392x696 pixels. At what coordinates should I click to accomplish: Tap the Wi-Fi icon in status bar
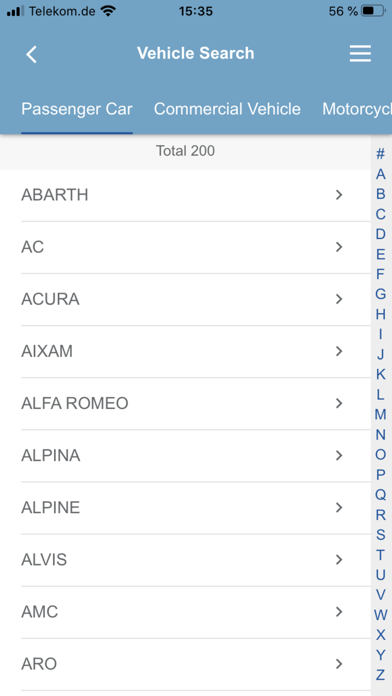107,11
